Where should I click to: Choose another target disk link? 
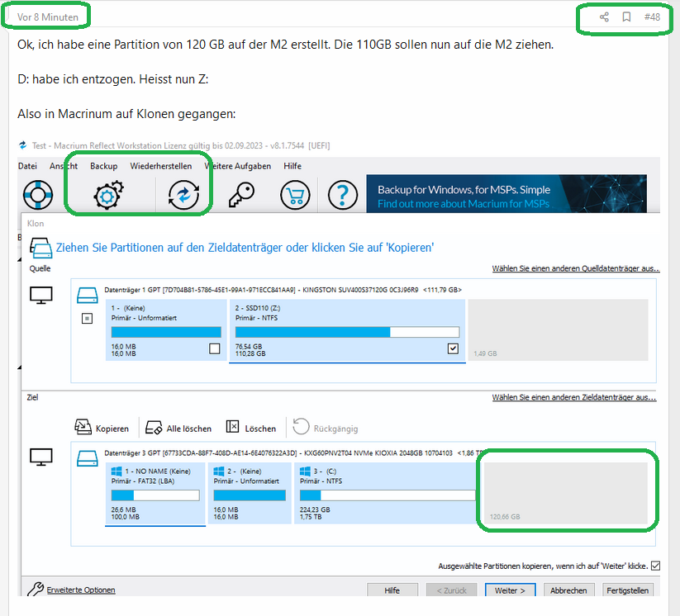[573, 397]
